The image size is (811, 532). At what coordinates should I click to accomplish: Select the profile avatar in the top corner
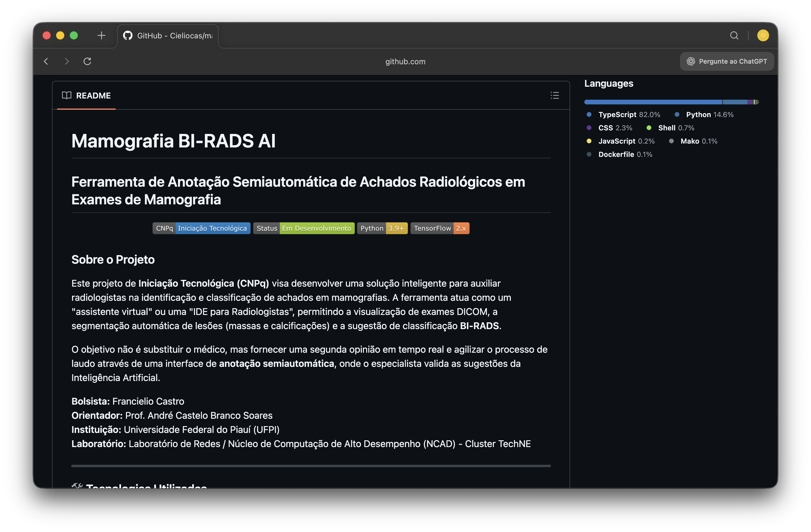pyautogui.click(x=763, y=35)
